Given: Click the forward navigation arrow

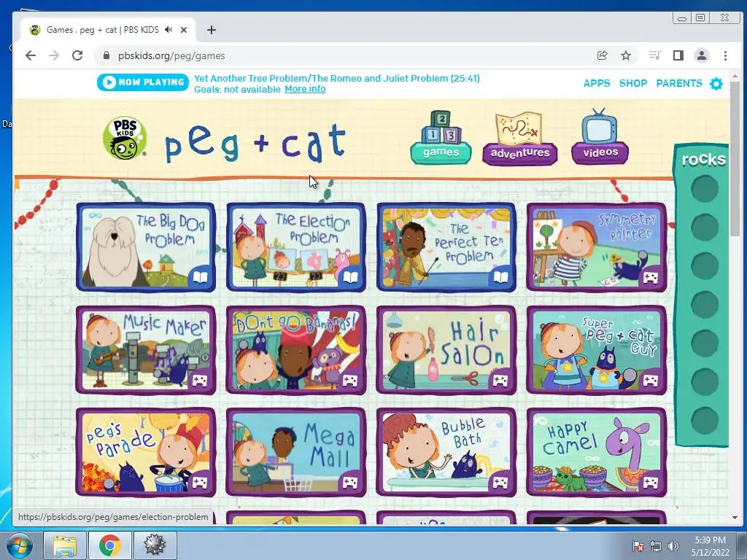Looking at the screenshot, I should click(54, 55).
